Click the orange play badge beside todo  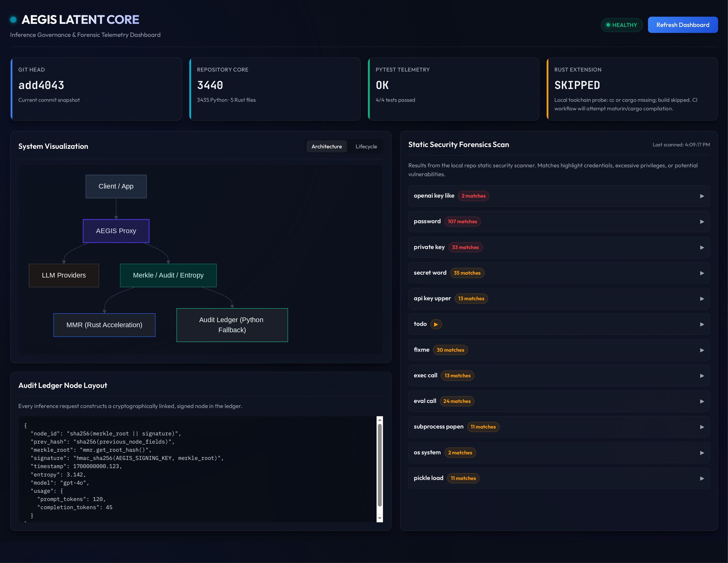point(436,324)
